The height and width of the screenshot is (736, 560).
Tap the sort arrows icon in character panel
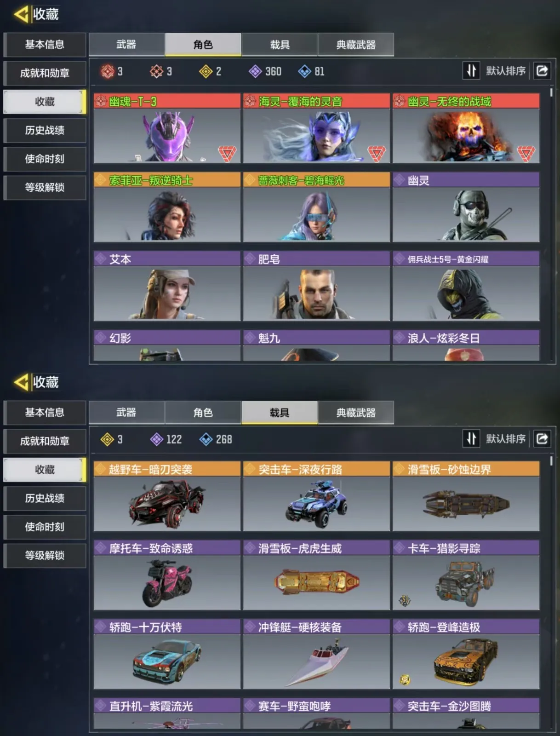coord(471,71)
